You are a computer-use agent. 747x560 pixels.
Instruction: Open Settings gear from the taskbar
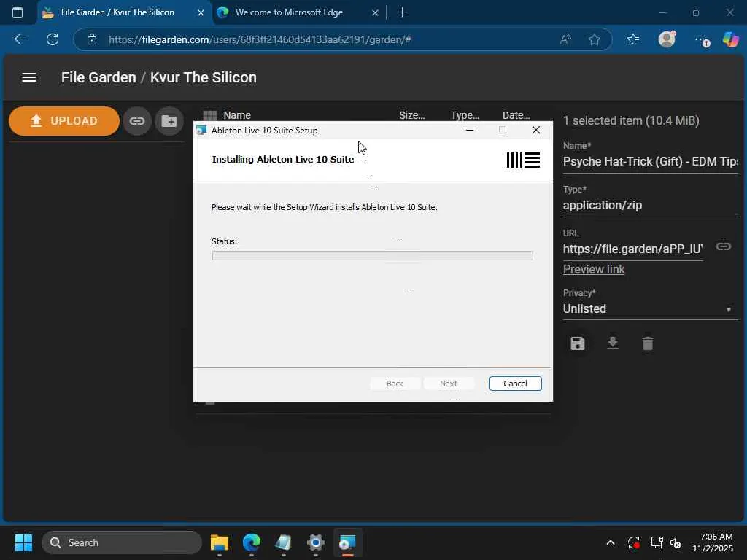pyautogui.click(x=315, y=542)
